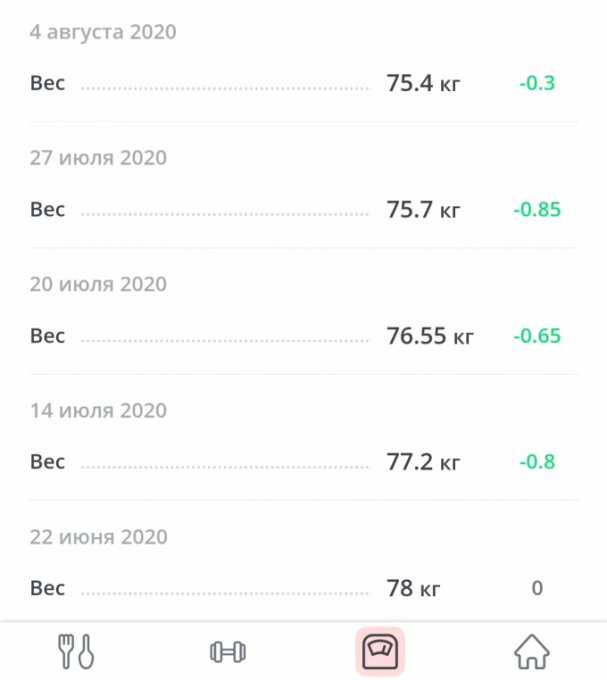The height and width of the screenshot is (680, 607).
Task: Open the workouts dumbbell tab
Action: pos(228,652)
